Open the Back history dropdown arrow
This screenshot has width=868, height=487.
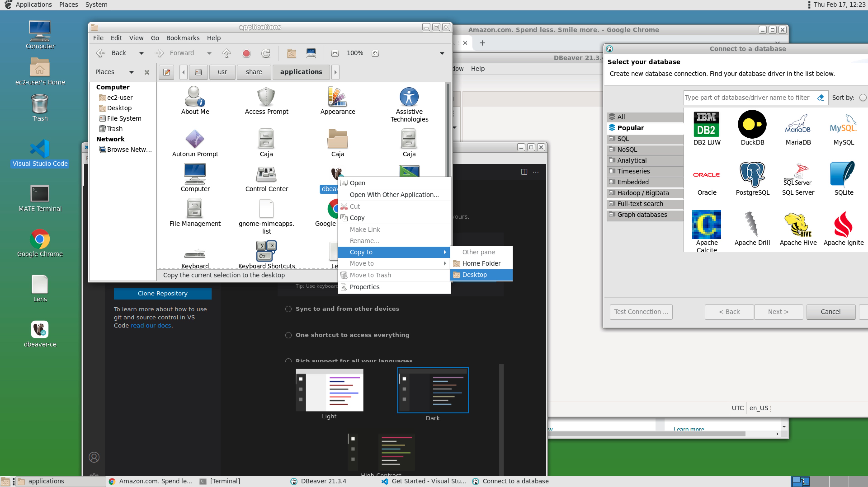click(141, 53)
